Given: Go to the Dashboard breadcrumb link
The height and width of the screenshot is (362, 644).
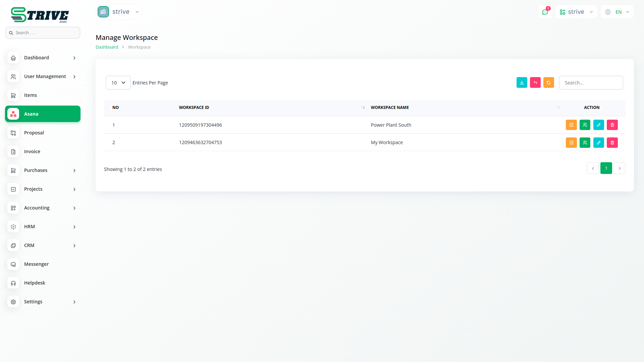Looking at the screenshot, I should [107, 47].
